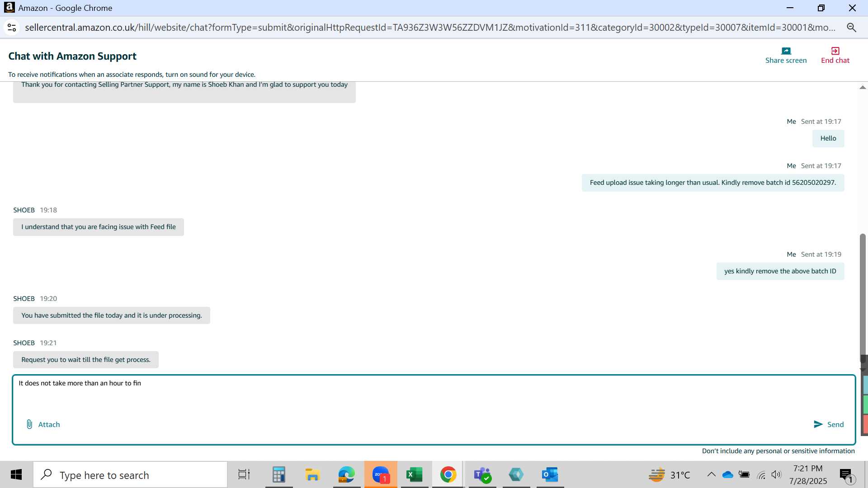Click the paperclip Attach icon
This screenshot has width=868, height=488.
pos(29,424)
